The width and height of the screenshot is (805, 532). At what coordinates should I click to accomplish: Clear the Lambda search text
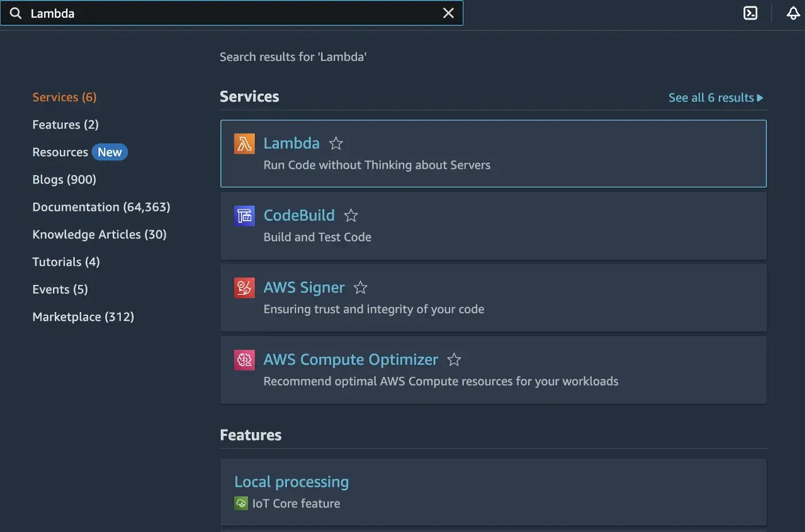(448, 13)
